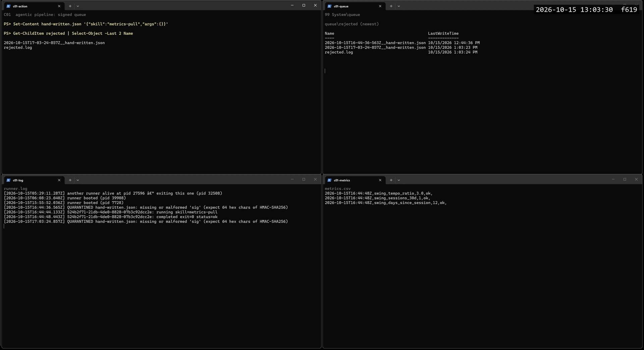Close the c01-action tab
The image size is (644, 350).
(59, 6)
